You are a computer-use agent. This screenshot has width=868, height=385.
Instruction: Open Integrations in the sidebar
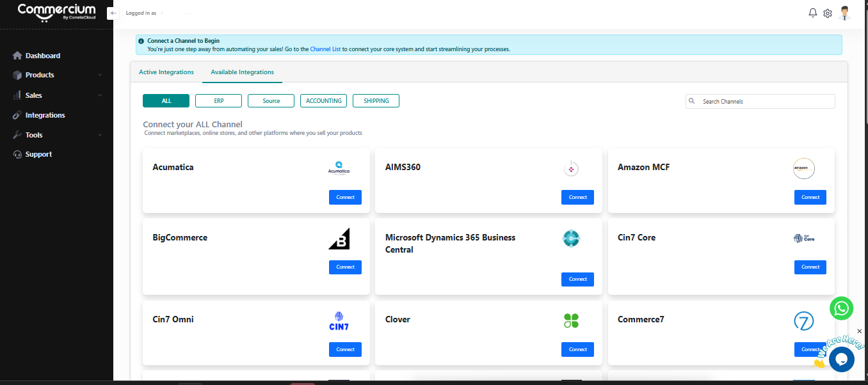click(x=45, y=115)
